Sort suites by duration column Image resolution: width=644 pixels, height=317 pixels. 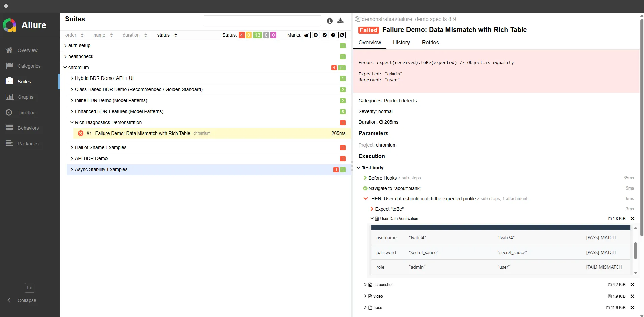click(134, 35)
